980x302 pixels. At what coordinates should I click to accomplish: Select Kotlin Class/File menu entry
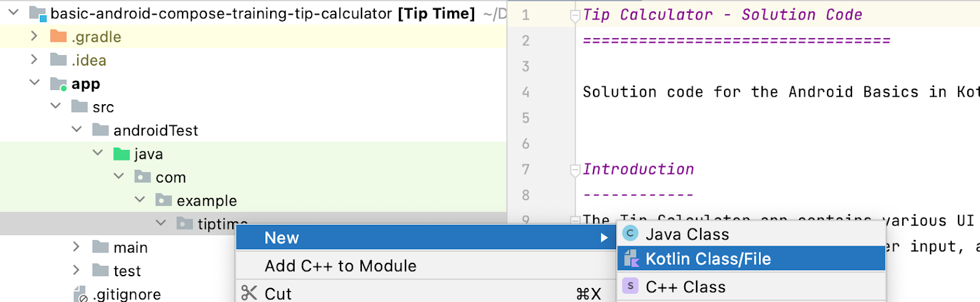pyautogui.click(x=708, y=259)
